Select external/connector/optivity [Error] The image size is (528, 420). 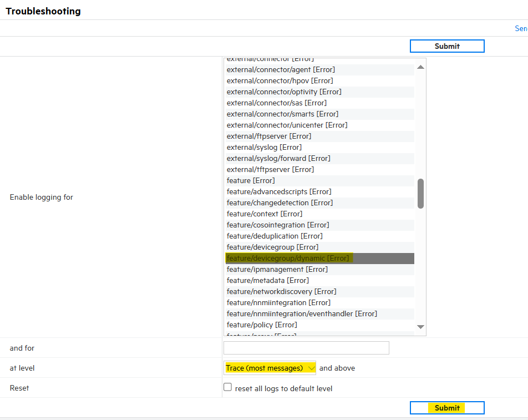[x=319, y=92]
